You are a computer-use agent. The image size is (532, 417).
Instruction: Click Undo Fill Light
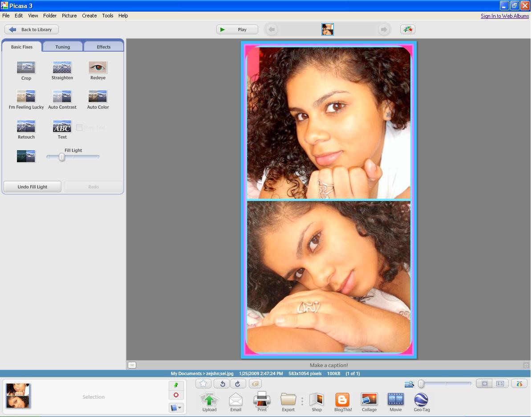(x=32, y=187)
